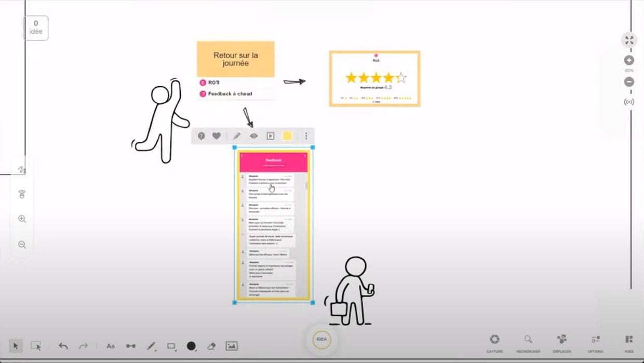Select the Eraser tool in bottom toolbar
This screenshot has width=644, height=363.
211,346
